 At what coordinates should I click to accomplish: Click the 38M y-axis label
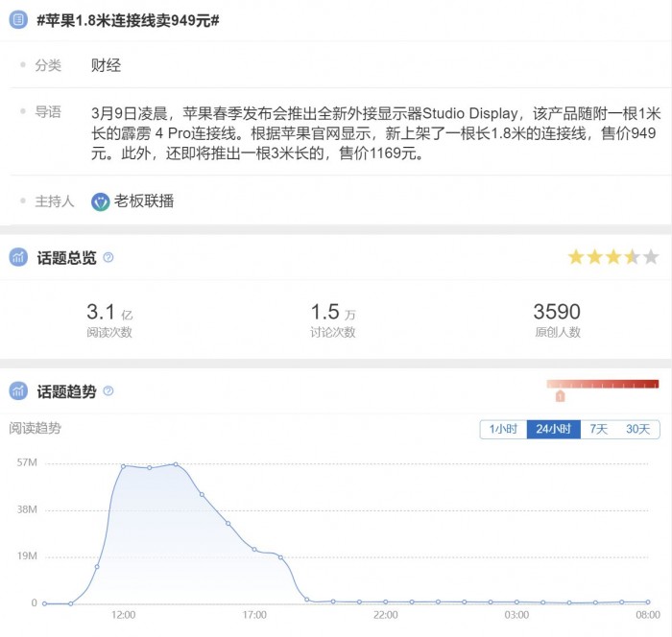point(27,509)
